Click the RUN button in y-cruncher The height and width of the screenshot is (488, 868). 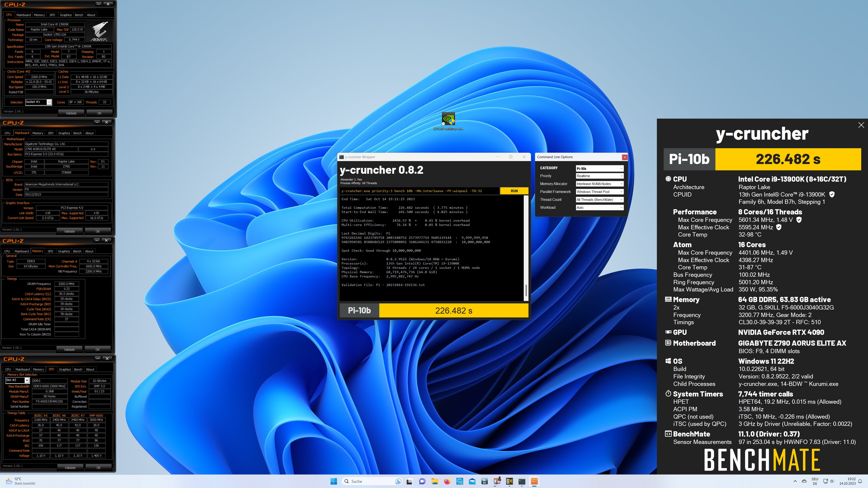(514, 191)
